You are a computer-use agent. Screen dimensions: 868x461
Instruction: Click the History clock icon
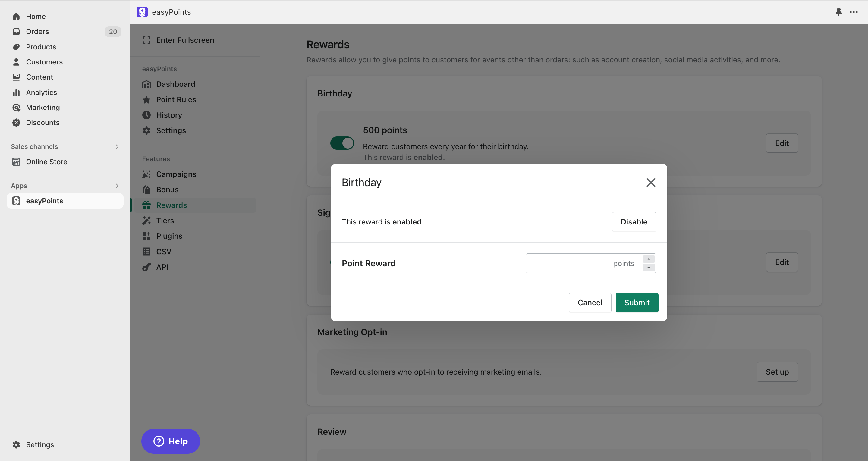coord(146,115)
